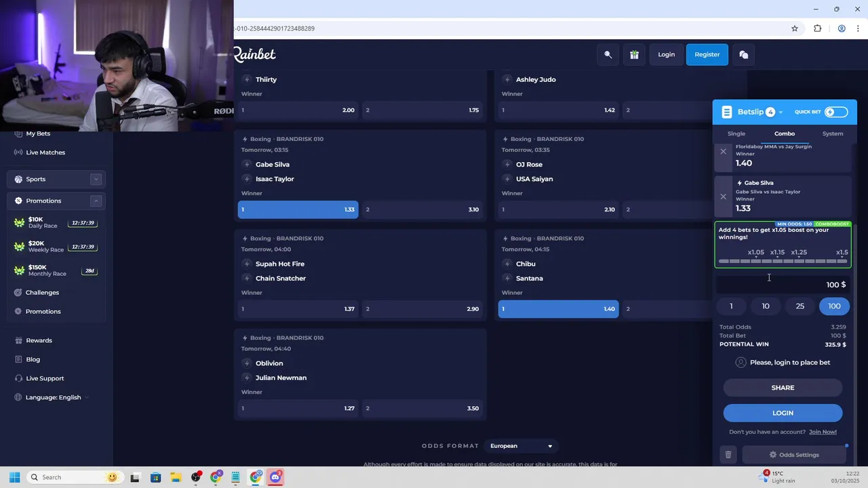Select Thiirty odds 2.00
This screenshot has height=488, width=868.
(x=298, y=110)
